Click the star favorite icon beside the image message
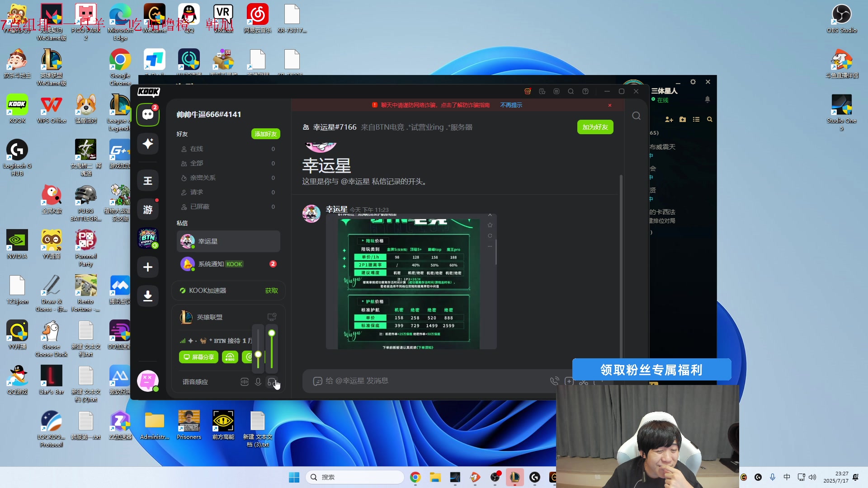Screen dimensions: 868x488 coord(490,225)
